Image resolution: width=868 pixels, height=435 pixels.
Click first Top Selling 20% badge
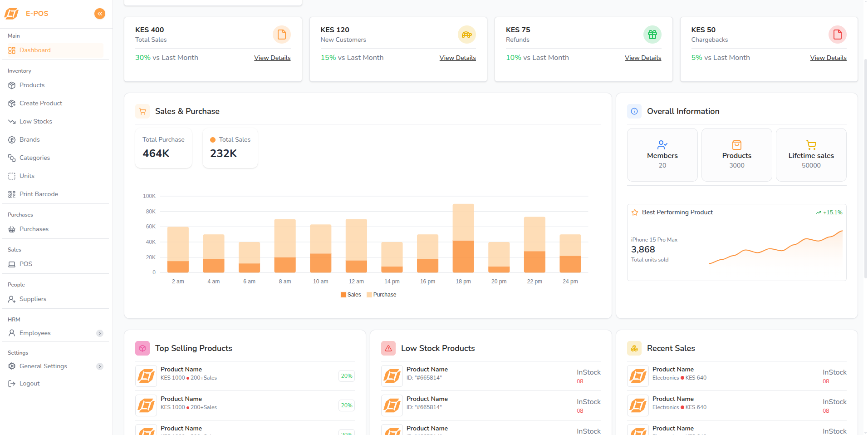[x=347, y=376]
